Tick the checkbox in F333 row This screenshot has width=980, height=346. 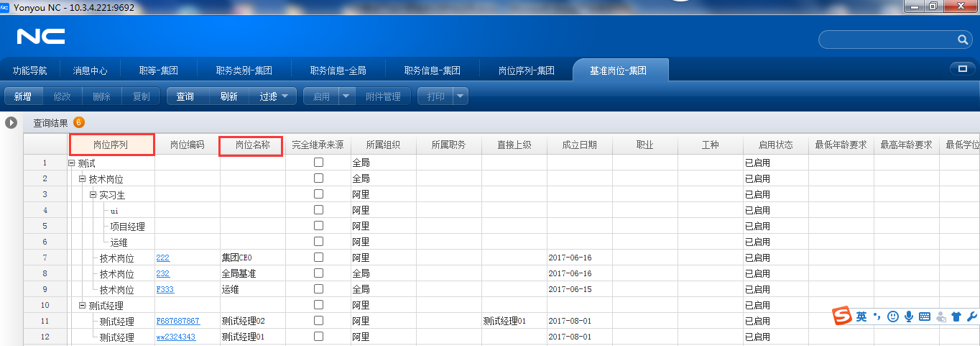point(318,289)
